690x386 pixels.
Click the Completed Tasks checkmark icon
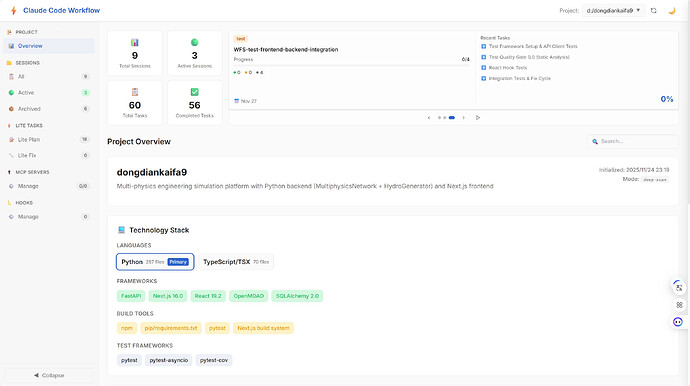[x=195, y=92]
